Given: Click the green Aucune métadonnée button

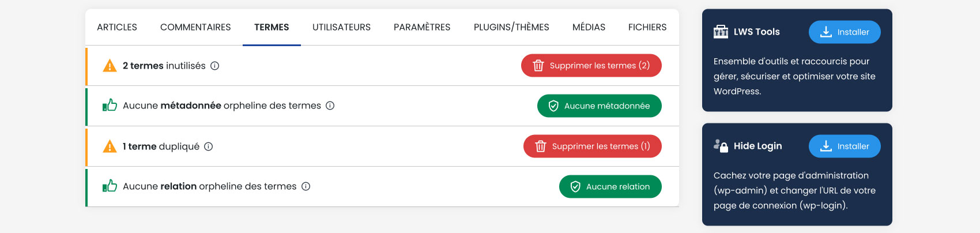Looking at the screenshot, I should [600, 106].
